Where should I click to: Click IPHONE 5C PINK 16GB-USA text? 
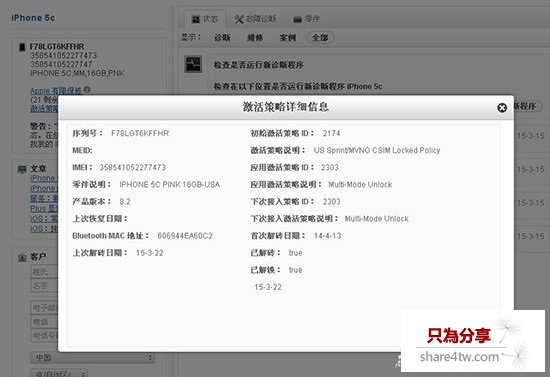(170, 184)
